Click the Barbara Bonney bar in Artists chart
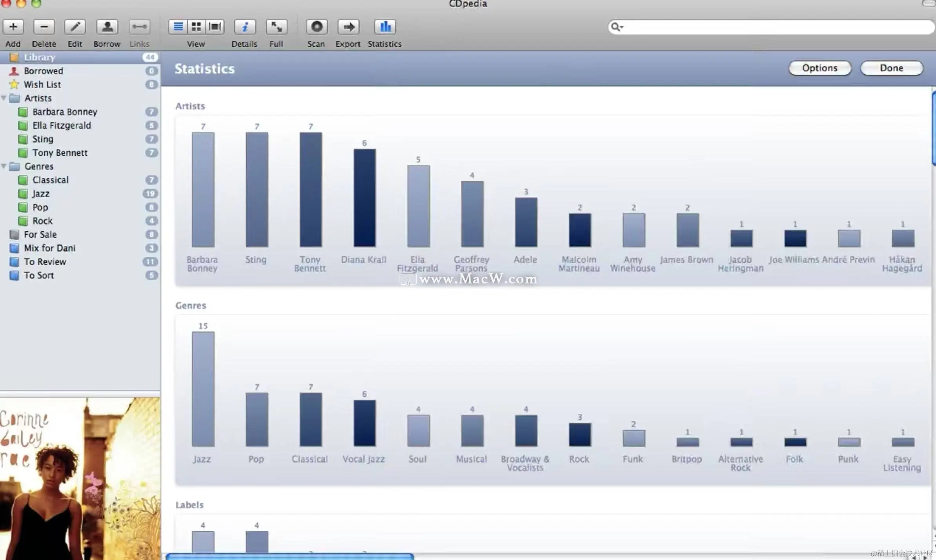Image resolution: width=936 pixels, height=560 pixels. point(203,190)
